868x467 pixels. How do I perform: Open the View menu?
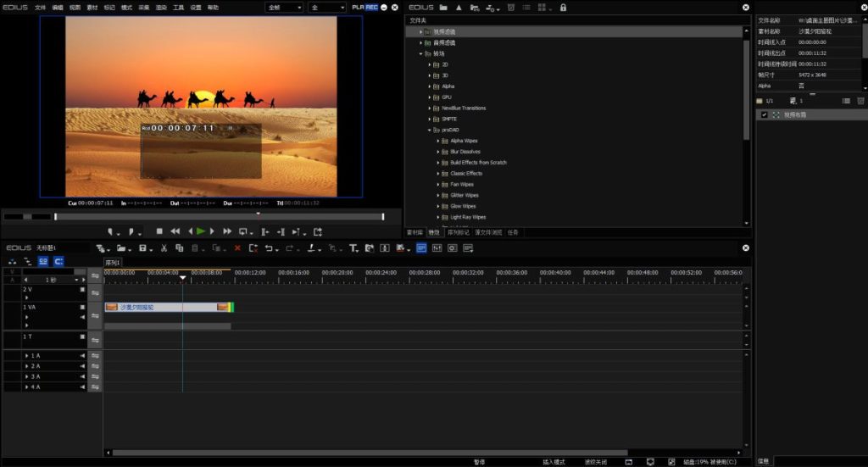pyautogui.click(x=75, y=7)
